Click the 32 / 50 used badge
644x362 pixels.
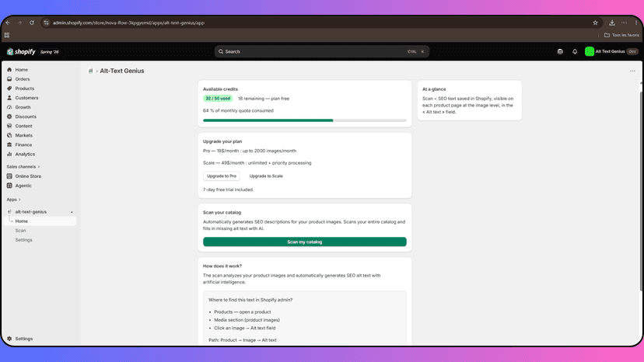coord(218,99)
